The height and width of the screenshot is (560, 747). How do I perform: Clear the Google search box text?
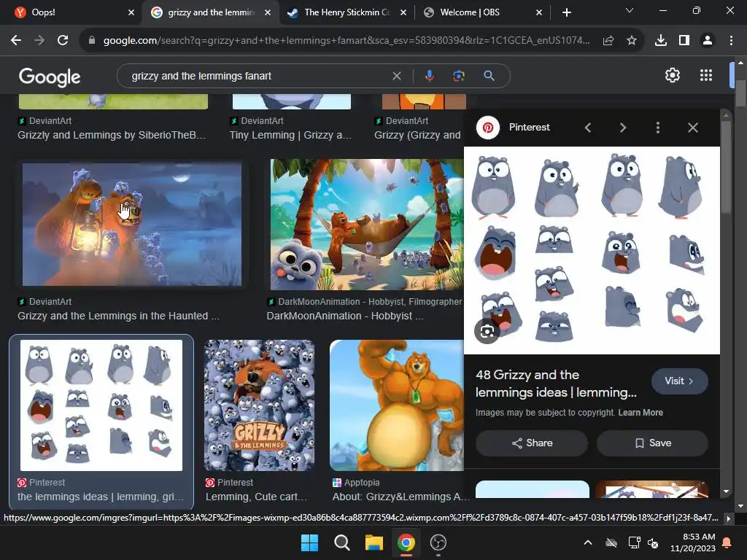(396, 76)
